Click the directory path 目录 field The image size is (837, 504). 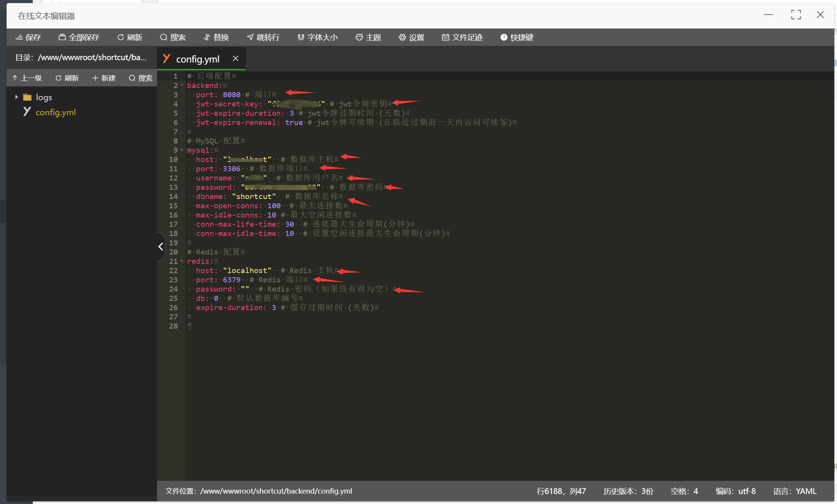coord(81,58)
